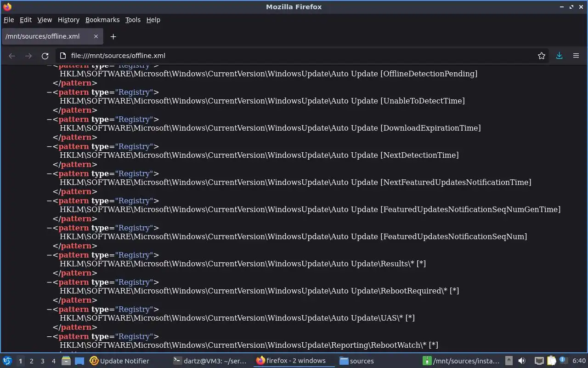Click the registry path Auto Update\Results\* [*]
588x368 pixels.
point(243,264)
